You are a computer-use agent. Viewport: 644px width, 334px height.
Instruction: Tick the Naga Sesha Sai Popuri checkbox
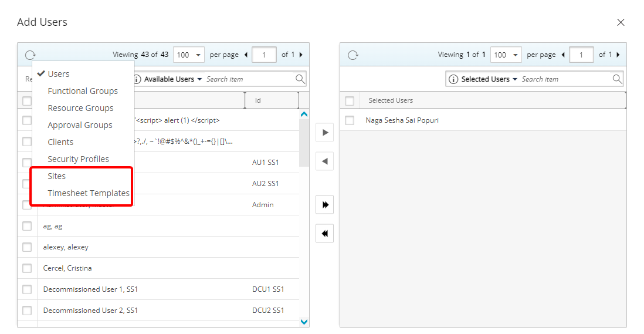click(350, 120)
